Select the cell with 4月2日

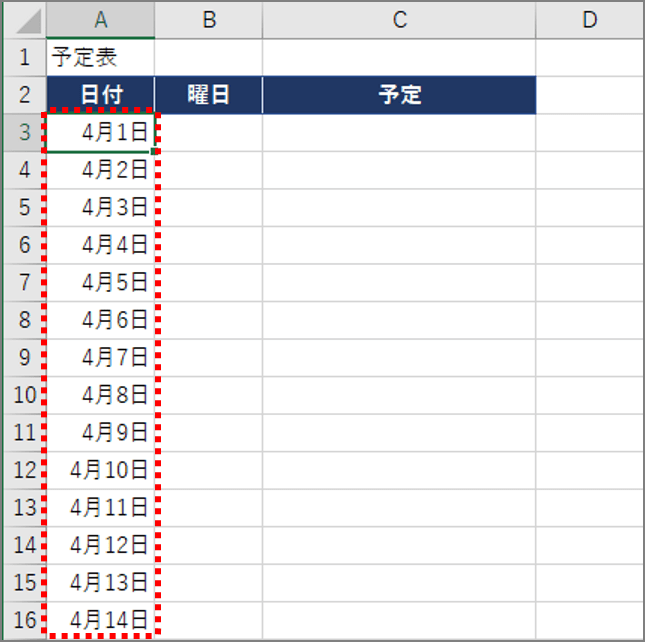(101, 170)
